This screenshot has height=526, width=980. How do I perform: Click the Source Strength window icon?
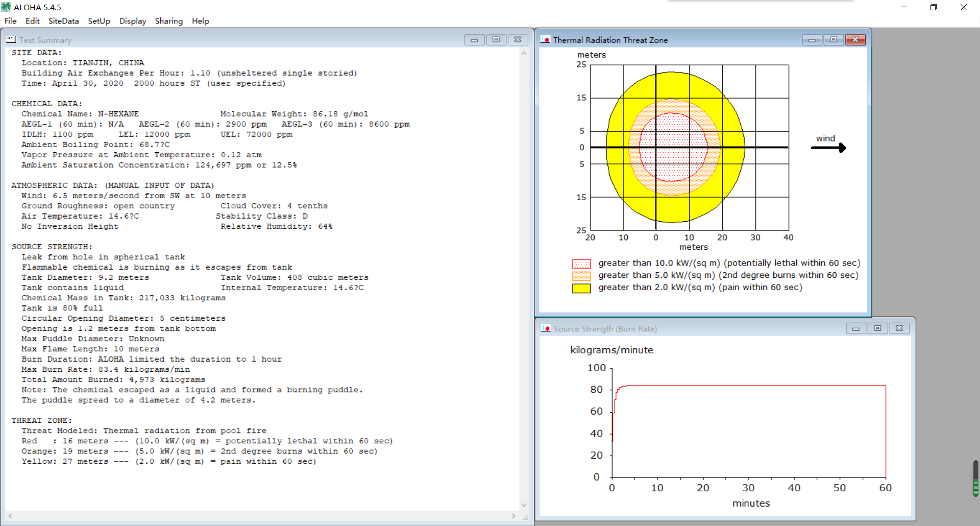click(x=546, y=328)
